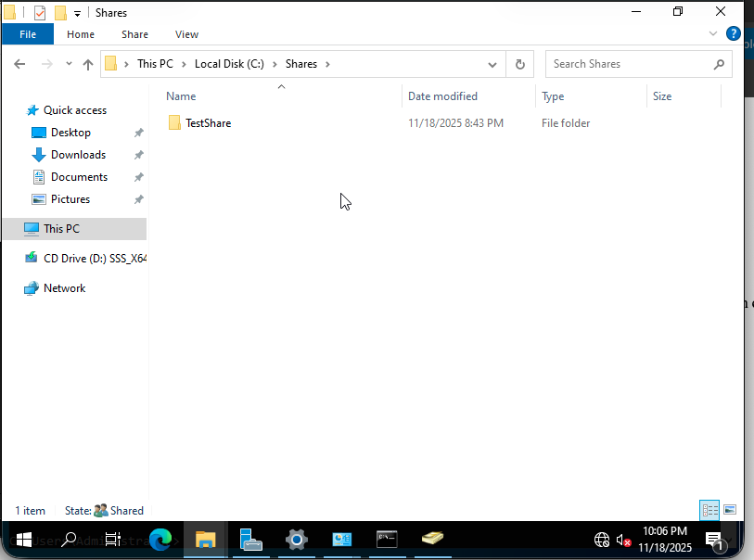Refresh the Shares folder with refresh icon
The width and height of the screenshot is (754, 560).
click(519, 63)
